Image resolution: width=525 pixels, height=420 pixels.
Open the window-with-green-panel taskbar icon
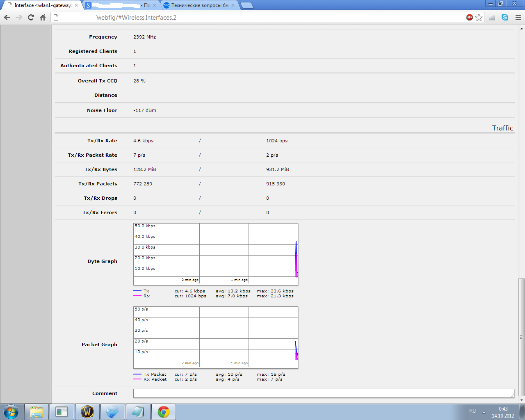pyautogui.click(x=62, y=411)
